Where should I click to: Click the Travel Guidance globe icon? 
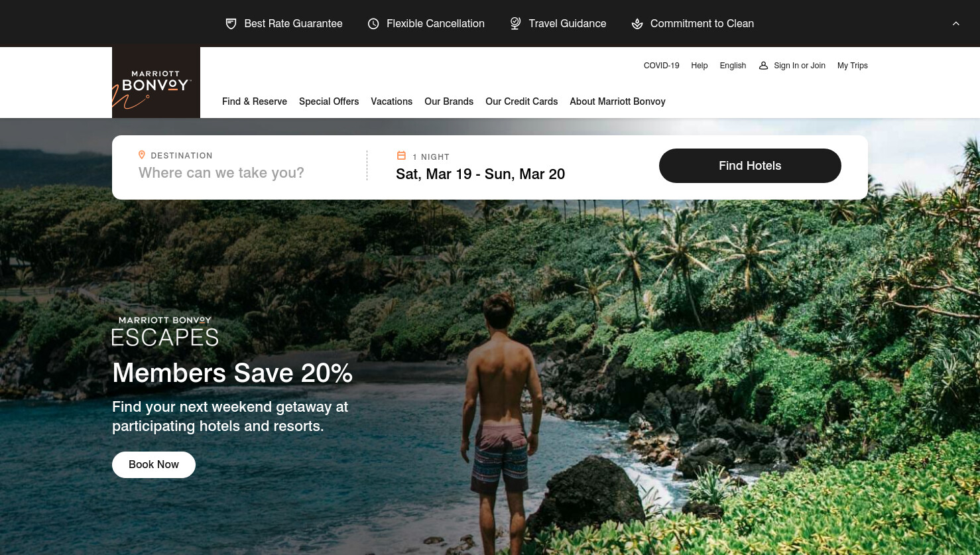pos(515,24)
